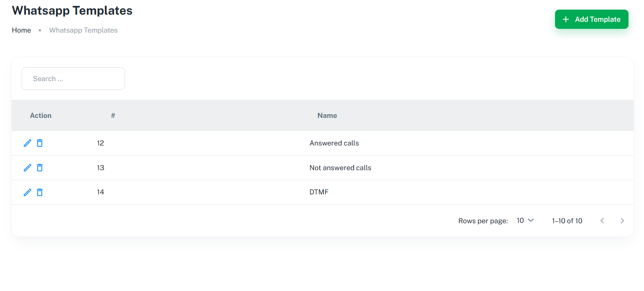Click the row number 13 cell
This screenshot has width=644, height=291.
tap(100, 168)
